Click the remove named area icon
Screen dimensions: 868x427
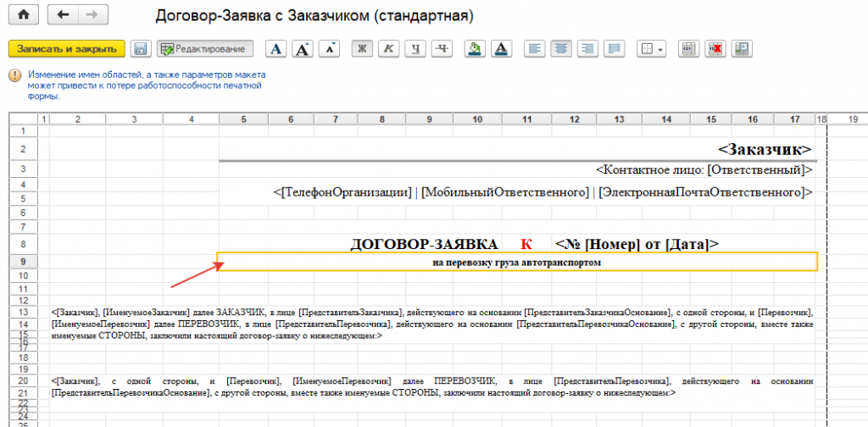tap(715, 48)
